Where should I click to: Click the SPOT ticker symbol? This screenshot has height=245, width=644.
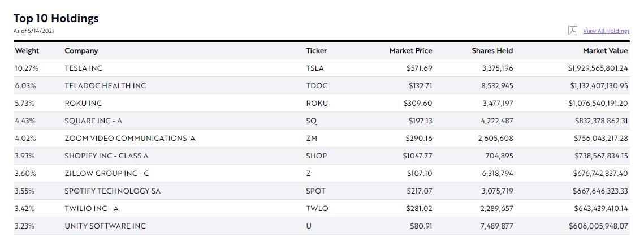315,191
